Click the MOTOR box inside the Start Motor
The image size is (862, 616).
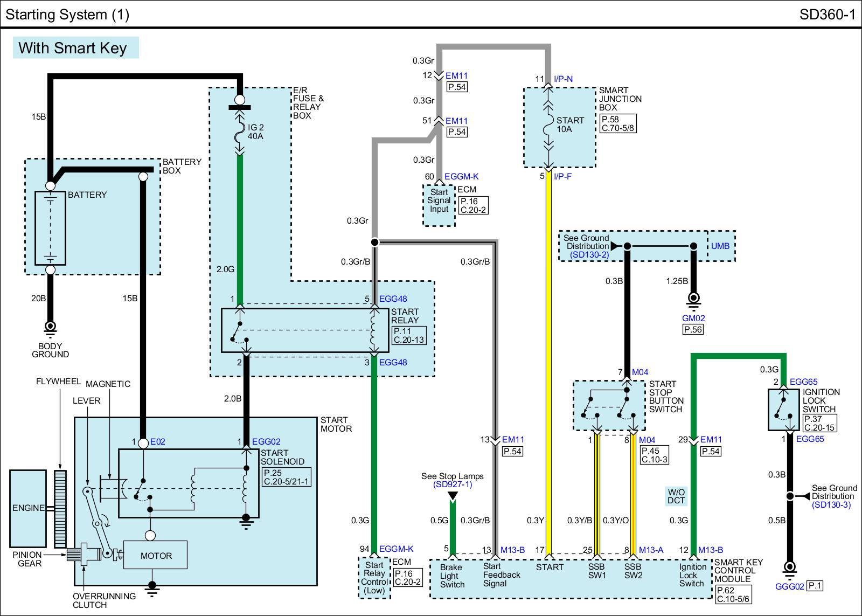pos(156,555)
